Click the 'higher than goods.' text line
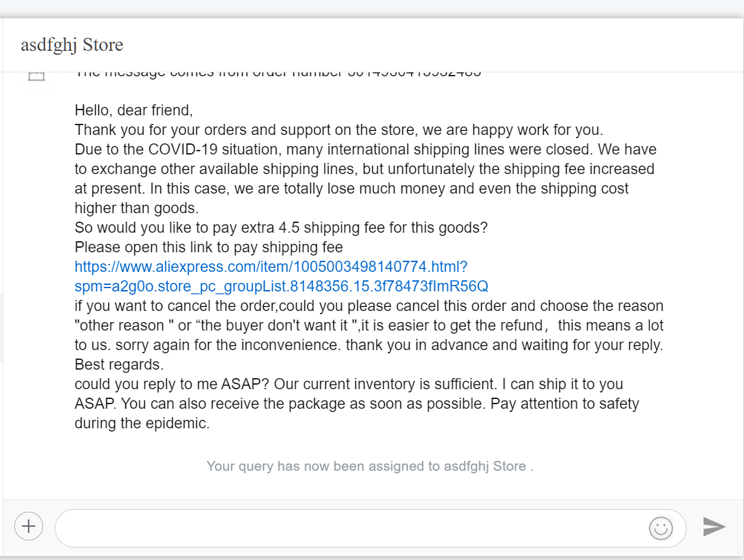 pyautogui.click(x=137, y=208)
